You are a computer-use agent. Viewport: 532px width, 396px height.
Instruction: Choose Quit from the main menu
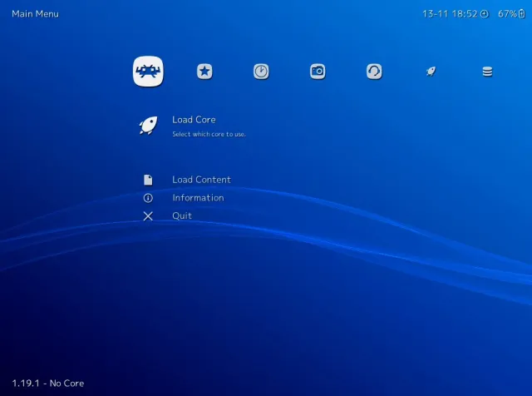click(x=182, y=215)
